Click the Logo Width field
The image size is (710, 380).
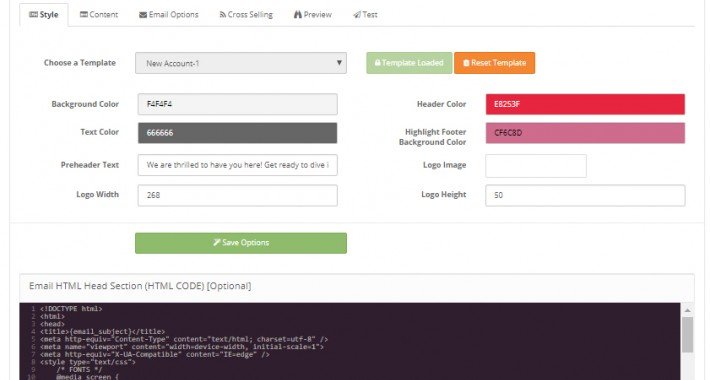(x=237, y=195)
